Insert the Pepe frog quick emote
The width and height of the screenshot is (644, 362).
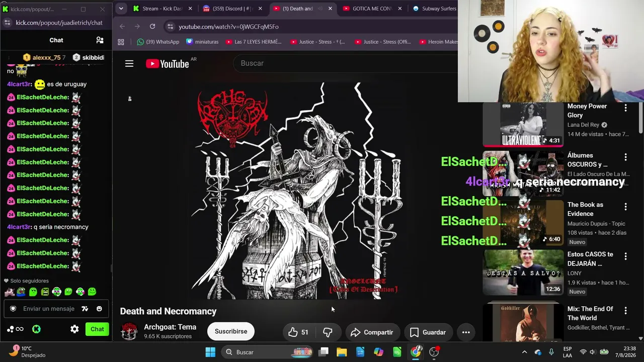tap(21, 292)
